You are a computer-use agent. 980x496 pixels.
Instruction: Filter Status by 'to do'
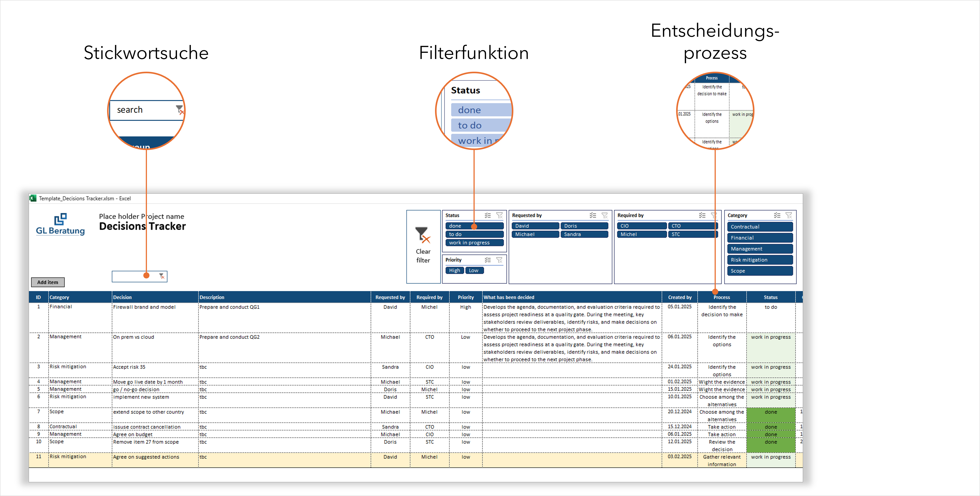[x=474, y=234]
